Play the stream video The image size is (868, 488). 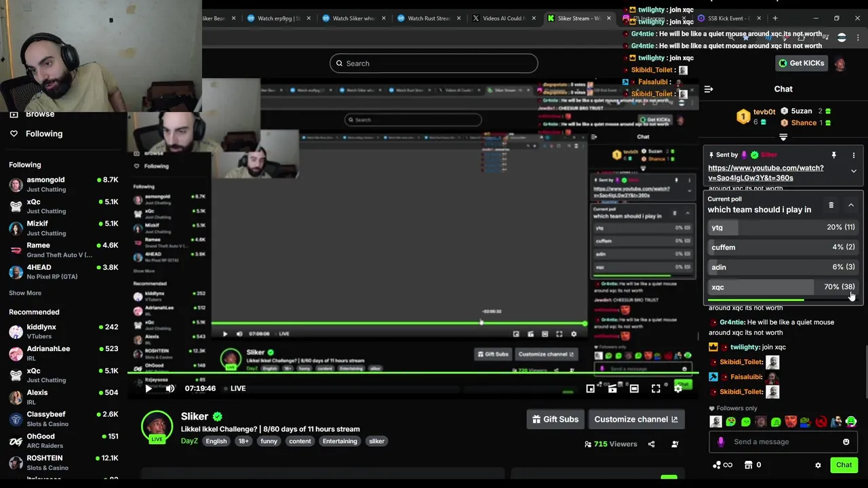click(x=149, y=388)
